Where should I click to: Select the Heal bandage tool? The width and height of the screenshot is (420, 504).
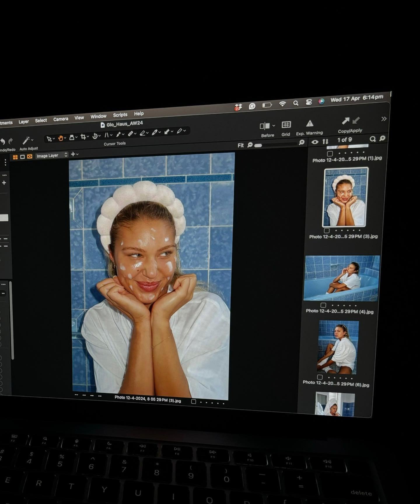131,134
